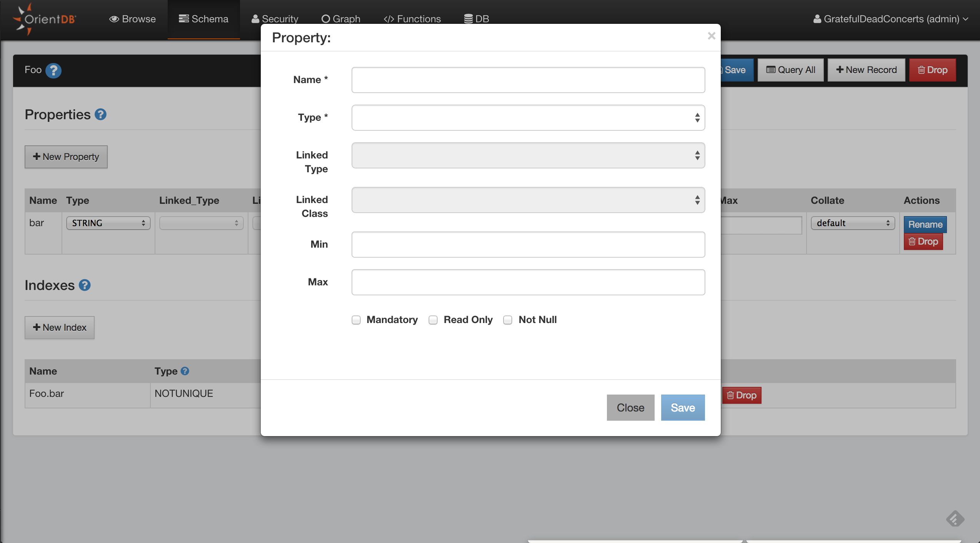Click the OrientDB logo
The height and width of the screenshot is (543, 980).
[44, 19]
